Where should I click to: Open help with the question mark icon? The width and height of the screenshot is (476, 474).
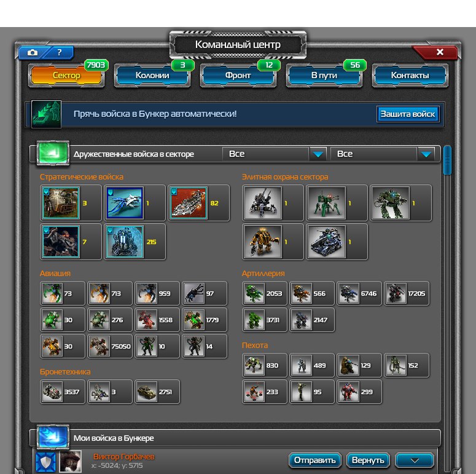[x=60, y=53]
